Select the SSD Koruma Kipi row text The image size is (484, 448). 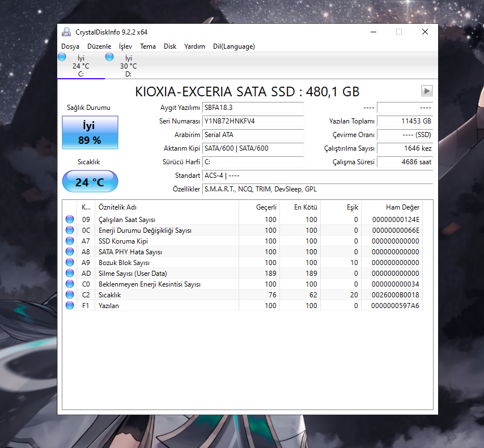click(x=123, y=241)
